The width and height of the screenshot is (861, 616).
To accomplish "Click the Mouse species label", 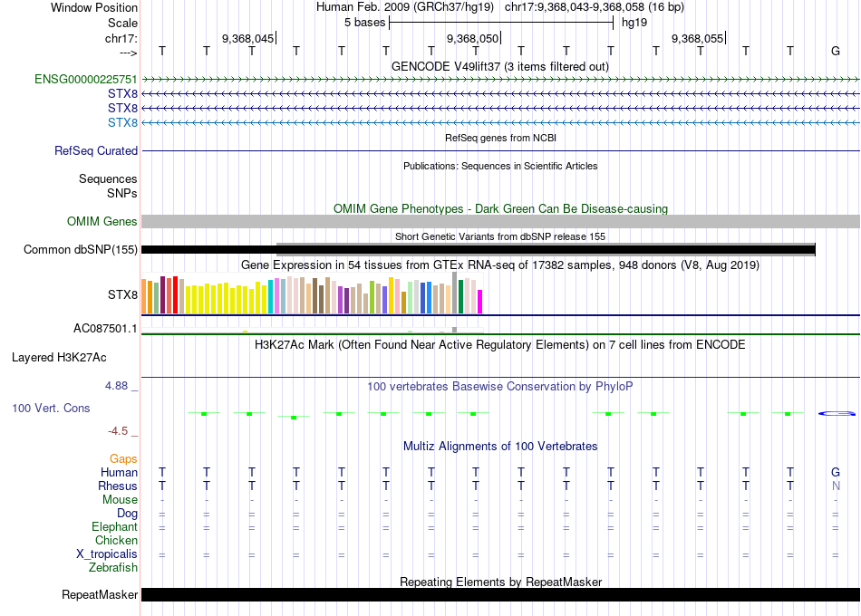I will click(x=120, y=500).
